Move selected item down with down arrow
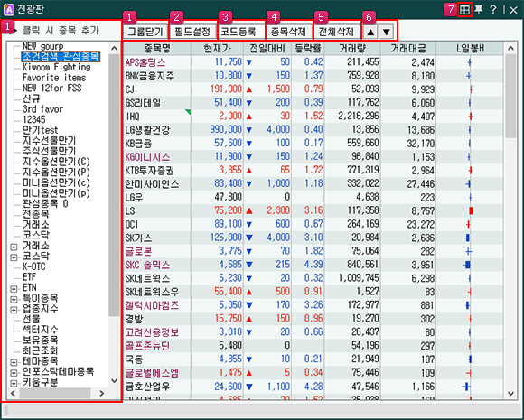 point(387,33)
